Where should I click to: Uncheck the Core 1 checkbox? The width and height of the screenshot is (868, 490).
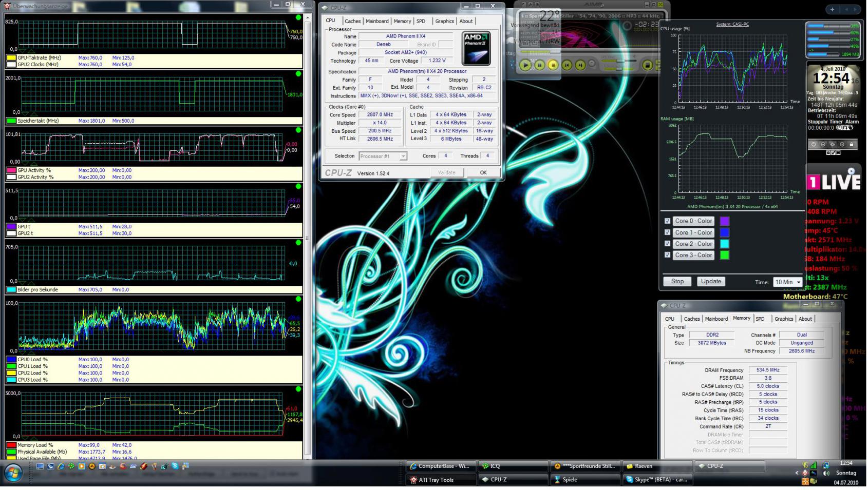[x=667, y=232]
